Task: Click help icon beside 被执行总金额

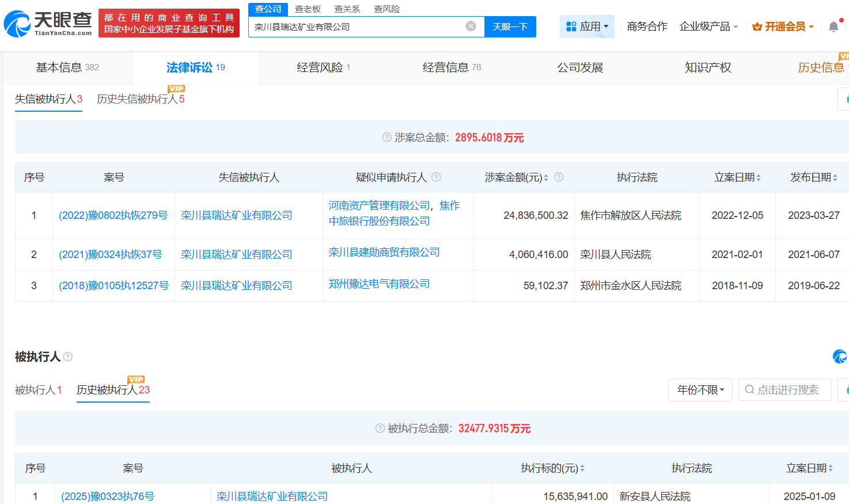Action: coord(380,429)
